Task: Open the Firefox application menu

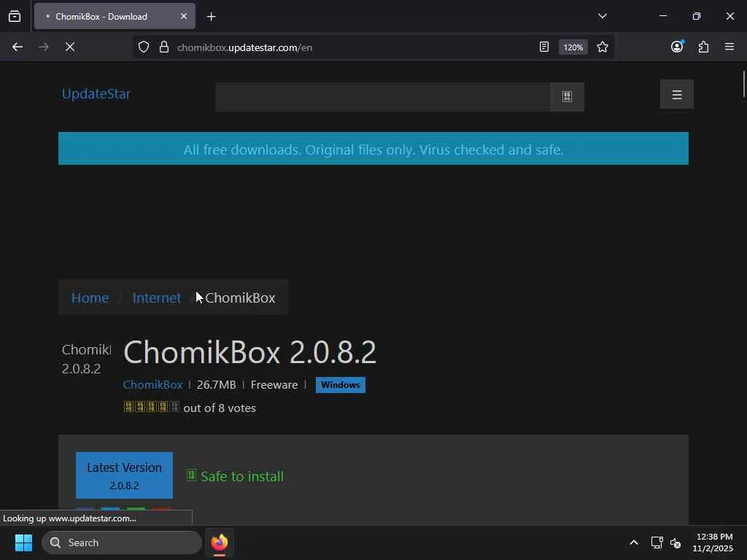Action: tap(729, 47)
